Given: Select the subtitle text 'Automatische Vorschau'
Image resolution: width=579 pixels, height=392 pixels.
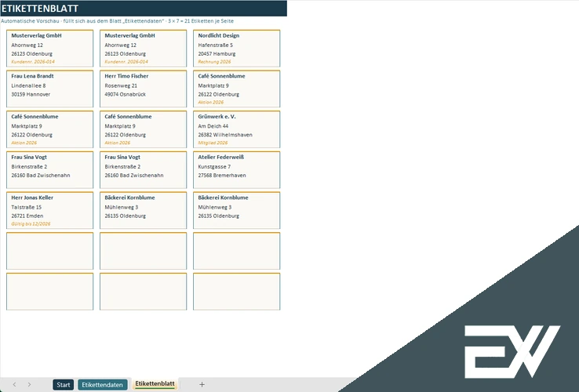Looking at the screenshot, I should [x=30, y=21].
